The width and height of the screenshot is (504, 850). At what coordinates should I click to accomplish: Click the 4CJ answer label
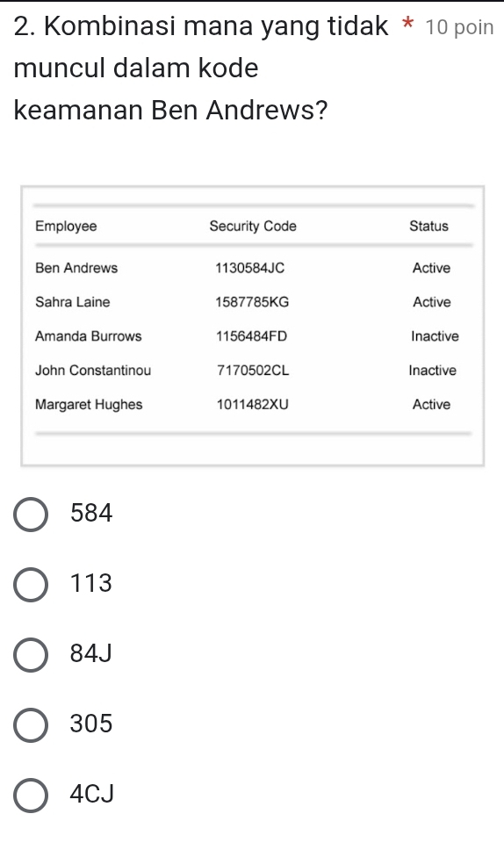91,794
